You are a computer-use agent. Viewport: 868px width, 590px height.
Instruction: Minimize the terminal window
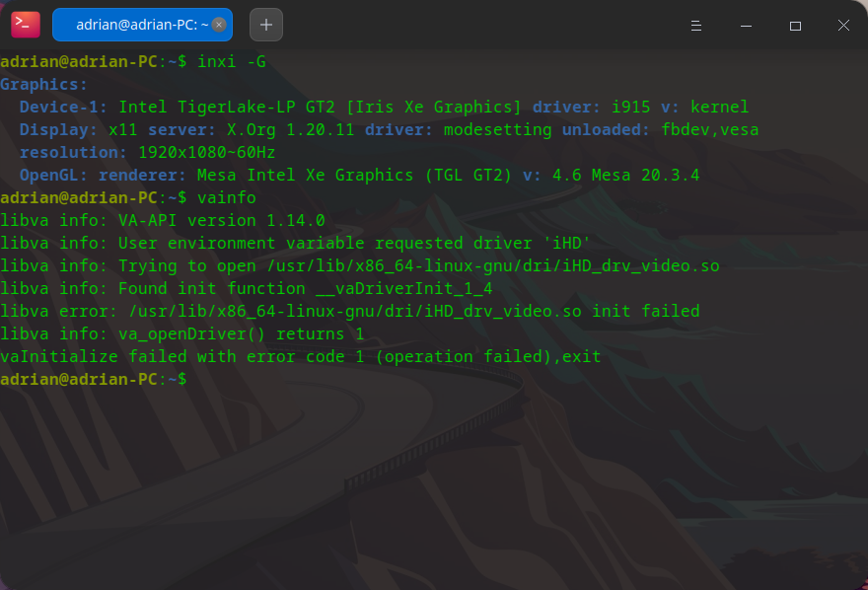pos(747,26)
